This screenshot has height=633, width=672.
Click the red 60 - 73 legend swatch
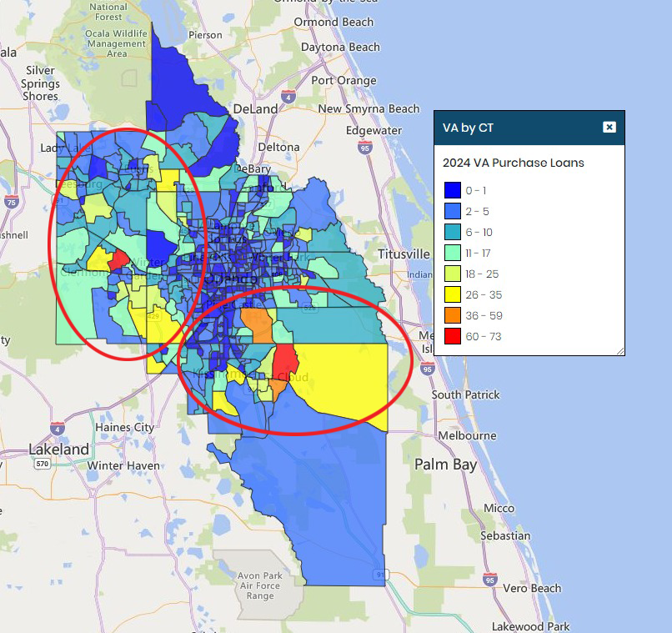[x=453, y=336]
